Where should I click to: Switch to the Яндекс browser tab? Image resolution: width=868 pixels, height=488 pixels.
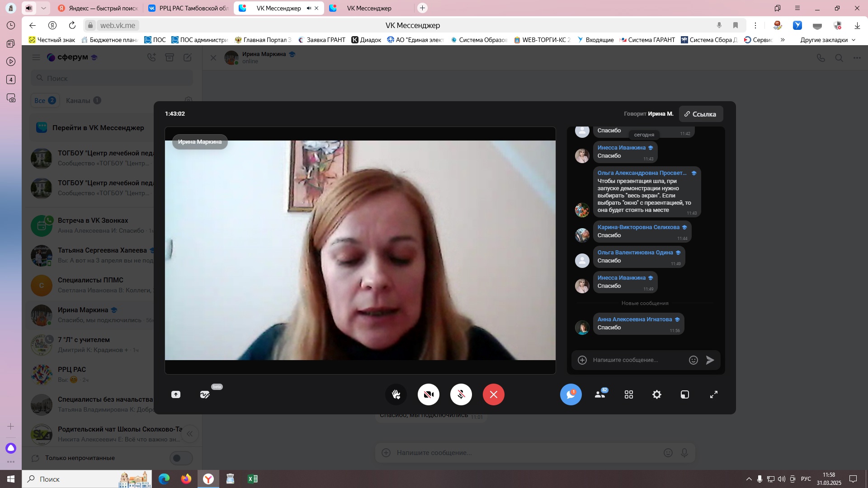[98, 8]
